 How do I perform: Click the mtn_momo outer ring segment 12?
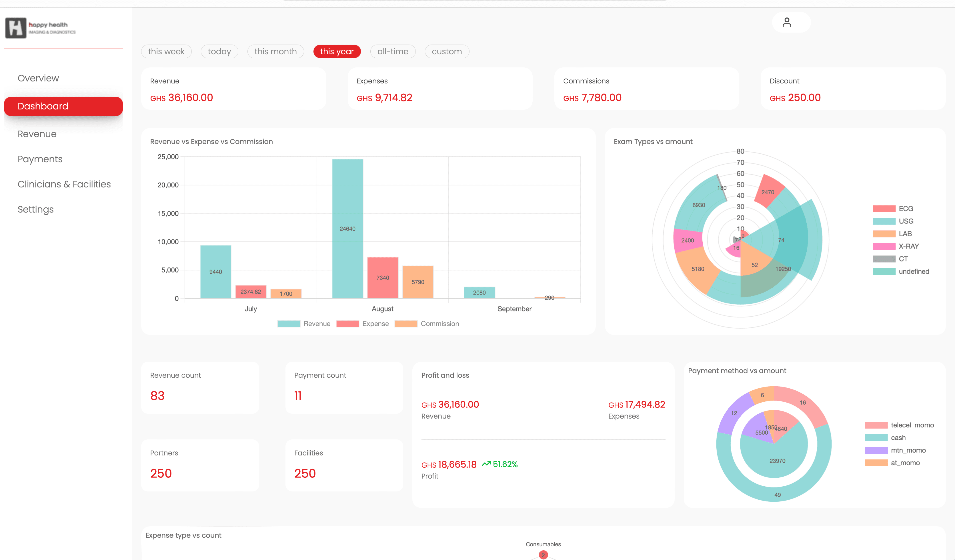[x=734, y=413]
